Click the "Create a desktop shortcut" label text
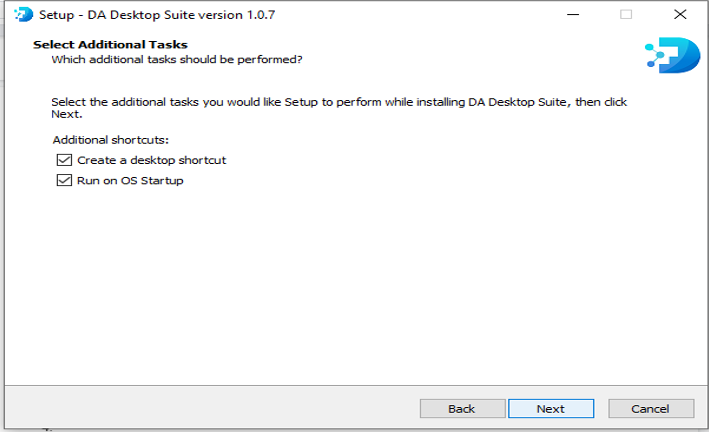710x432 pixels. pos(152,160)
